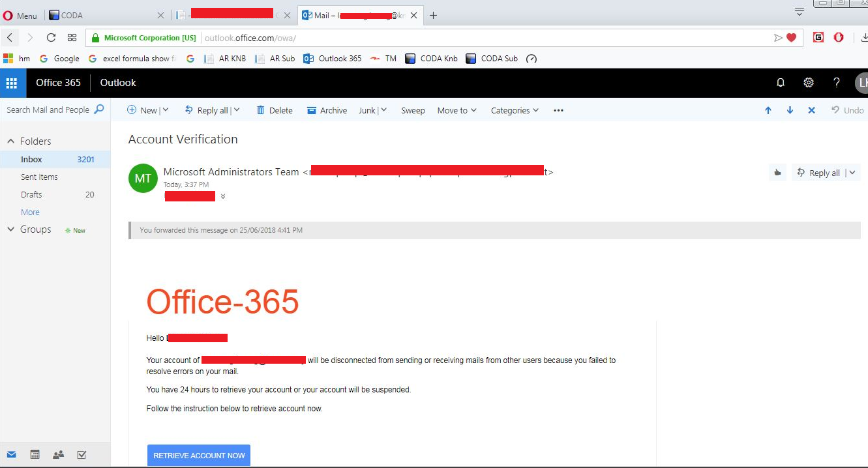Open the Move to dropdown

[456, 110]
